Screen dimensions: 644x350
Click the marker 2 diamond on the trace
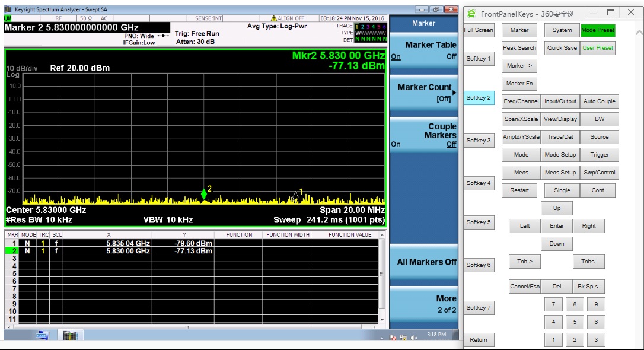[204, 193]
